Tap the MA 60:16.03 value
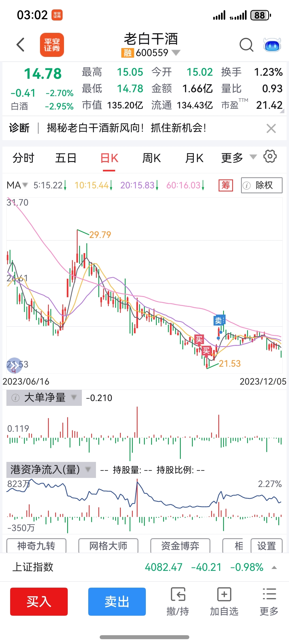 [x=185, y=185]
